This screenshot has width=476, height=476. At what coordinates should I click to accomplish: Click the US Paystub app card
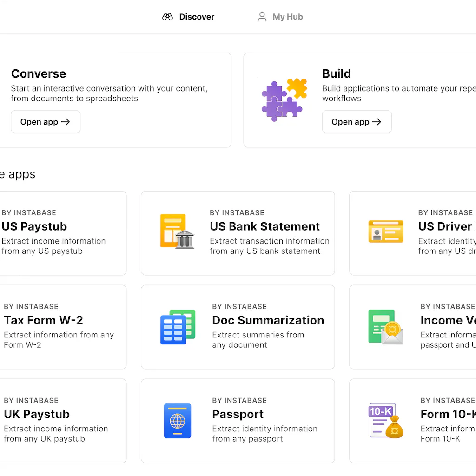pyautogui.click(x=63, y=233)
